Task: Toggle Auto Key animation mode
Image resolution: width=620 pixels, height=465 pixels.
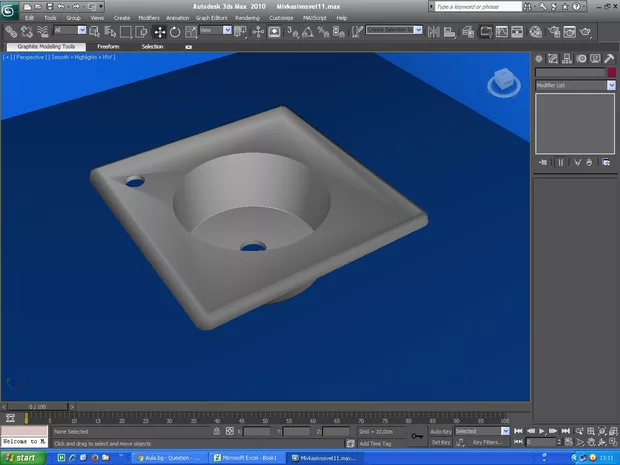Action: (441, 431)
